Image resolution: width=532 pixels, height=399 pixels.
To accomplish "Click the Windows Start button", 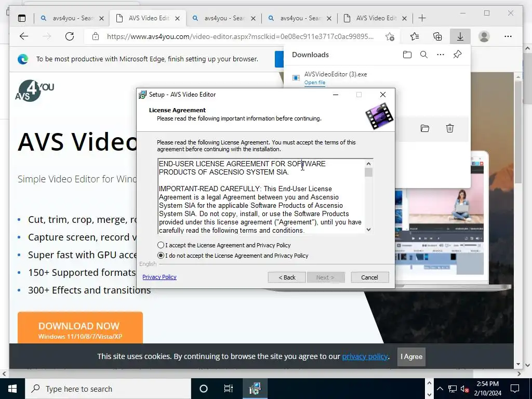I will coord(12,389).
